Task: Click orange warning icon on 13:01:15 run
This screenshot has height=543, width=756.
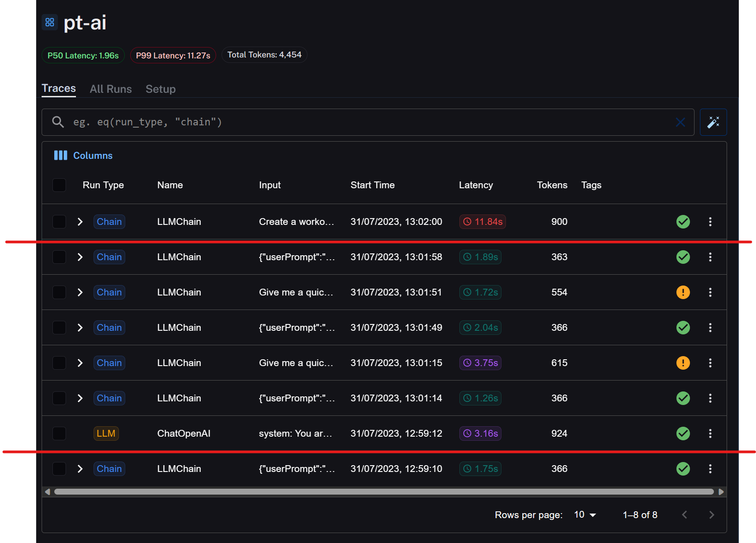Action: point(683,363)
